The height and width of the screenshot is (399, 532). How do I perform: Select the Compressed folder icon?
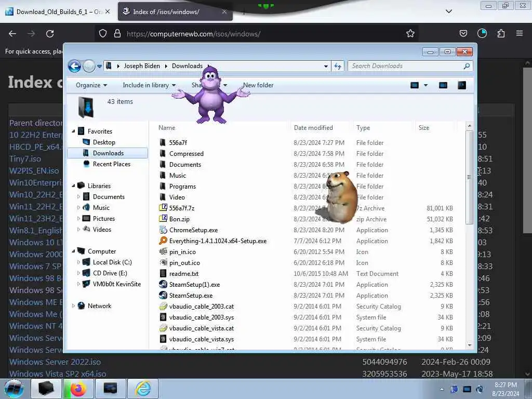click(x=163, y=153)
